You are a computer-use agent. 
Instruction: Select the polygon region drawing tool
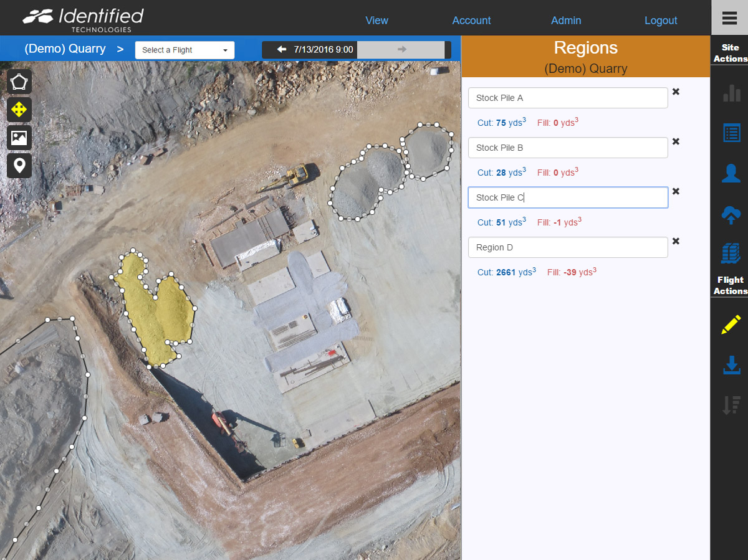[19, 82]
